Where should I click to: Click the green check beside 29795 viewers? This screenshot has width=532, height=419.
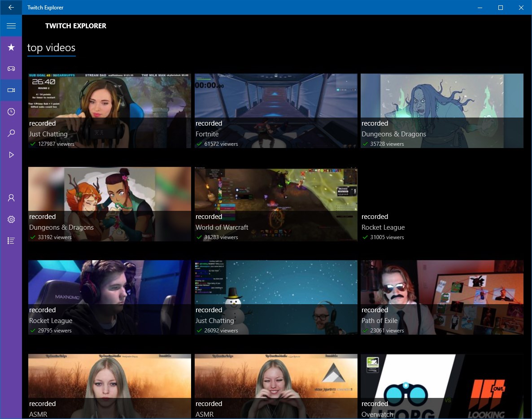[x=33, y=331]
